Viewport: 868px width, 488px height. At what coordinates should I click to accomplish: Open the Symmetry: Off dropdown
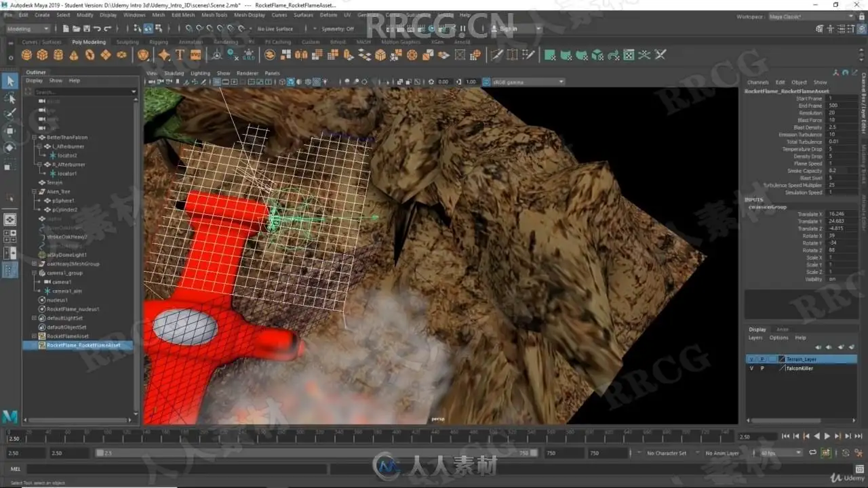point(339,29)
